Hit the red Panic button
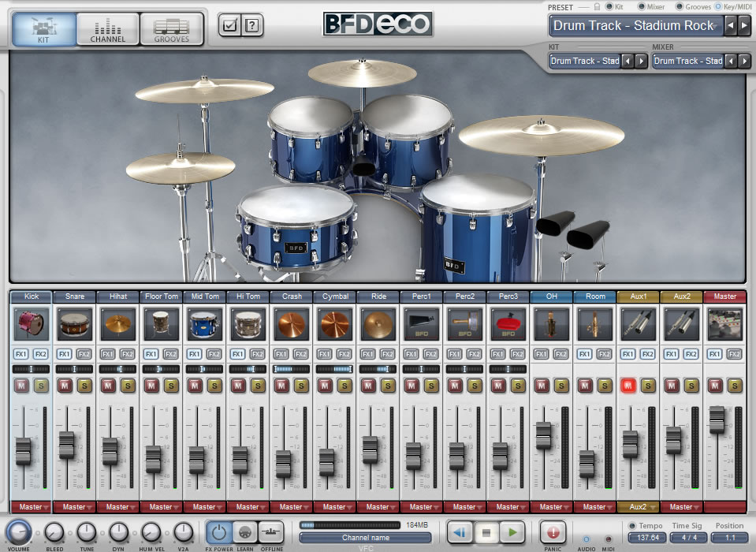This screenshot has width=756, height=552. [x=553, y=532]
